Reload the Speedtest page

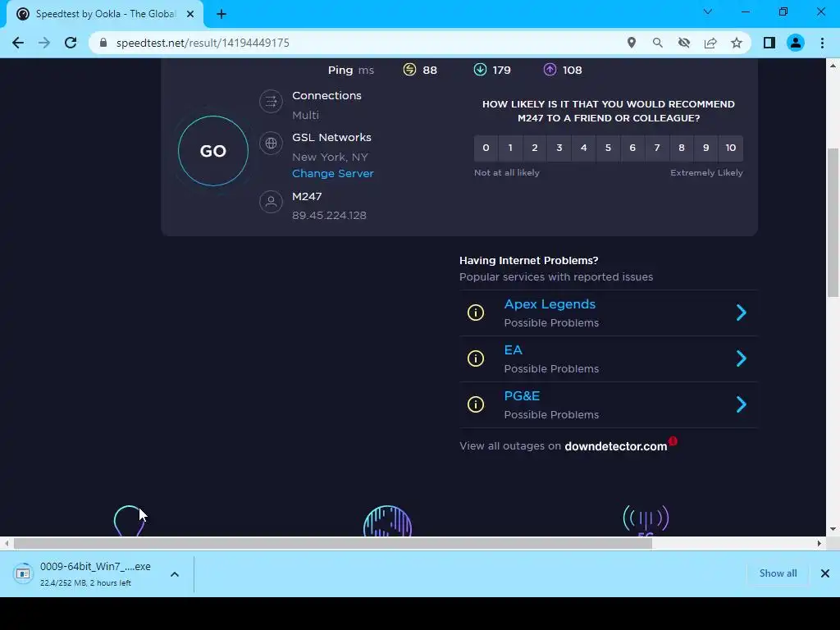(71, 43)
